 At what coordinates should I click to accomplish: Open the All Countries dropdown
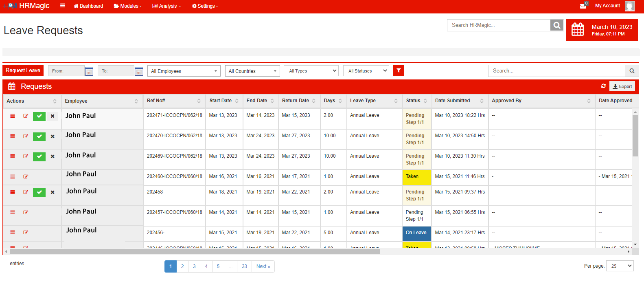coord(252,71)
